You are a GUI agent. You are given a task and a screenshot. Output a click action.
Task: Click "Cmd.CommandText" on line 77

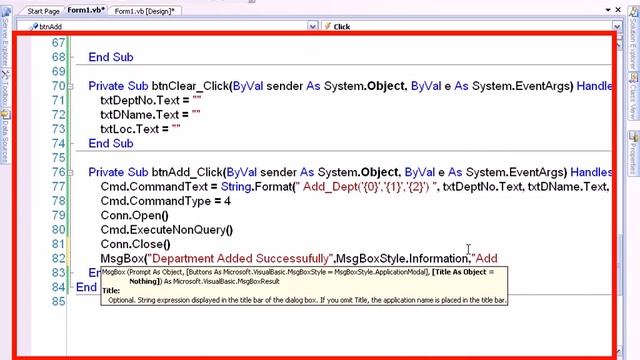154,187
